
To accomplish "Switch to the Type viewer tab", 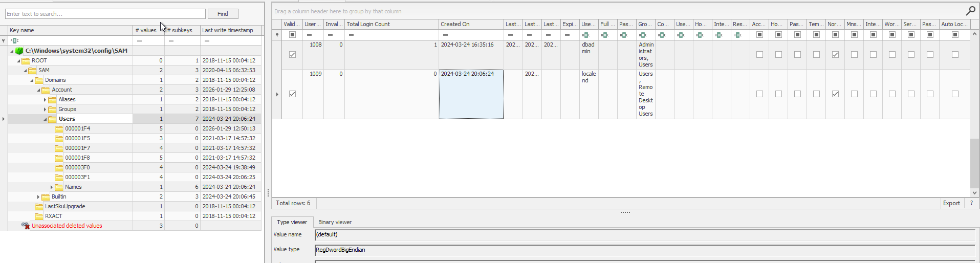I will point(292,222).
